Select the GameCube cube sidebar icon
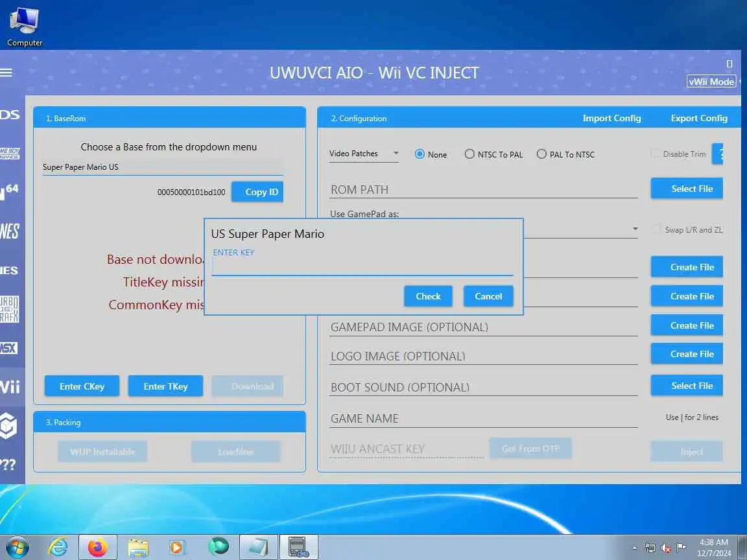Viewport: 747px width, 560px height. (x=8, y=425)
